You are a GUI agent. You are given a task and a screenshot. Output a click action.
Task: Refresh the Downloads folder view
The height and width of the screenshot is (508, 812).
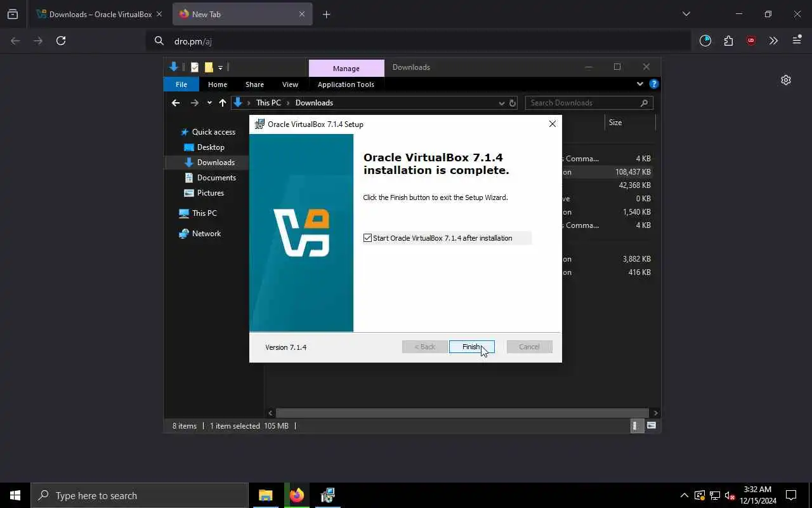[x=513, y=103]
